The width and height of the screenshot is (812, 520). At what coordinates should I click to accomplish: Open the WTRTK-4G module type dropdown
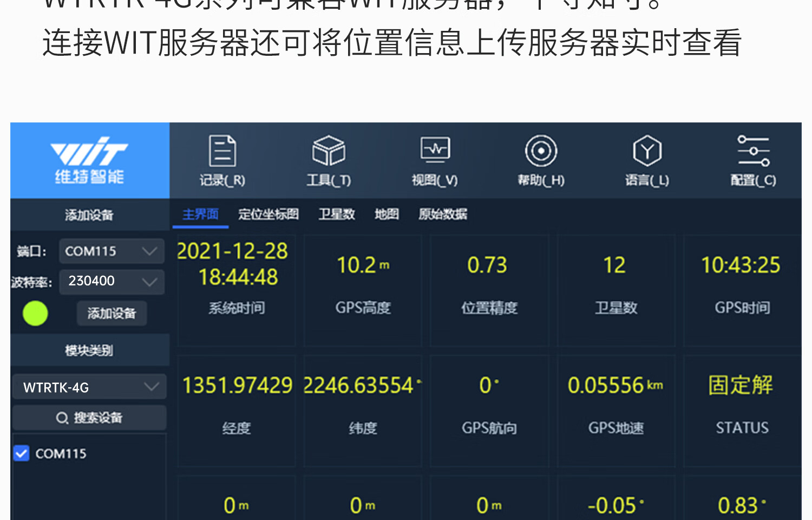click(x=89, y=387)
